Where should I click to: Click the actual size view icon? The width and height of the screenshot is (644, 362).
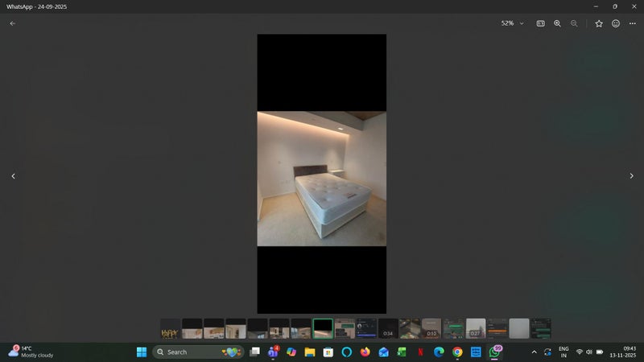click(x=540, y=23)
